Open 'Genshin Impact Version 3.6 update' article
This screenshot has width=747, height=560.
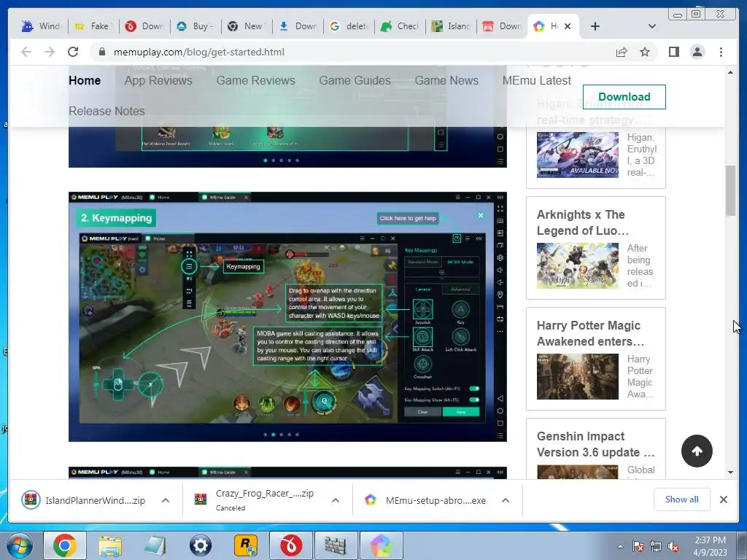click(x=595, y=444)
